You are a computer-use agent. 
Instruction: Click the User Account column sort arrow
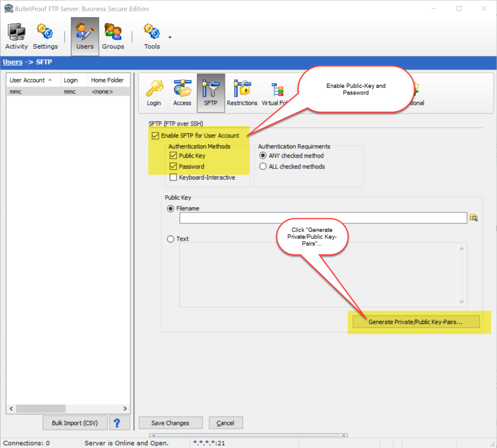coord(51,80)
